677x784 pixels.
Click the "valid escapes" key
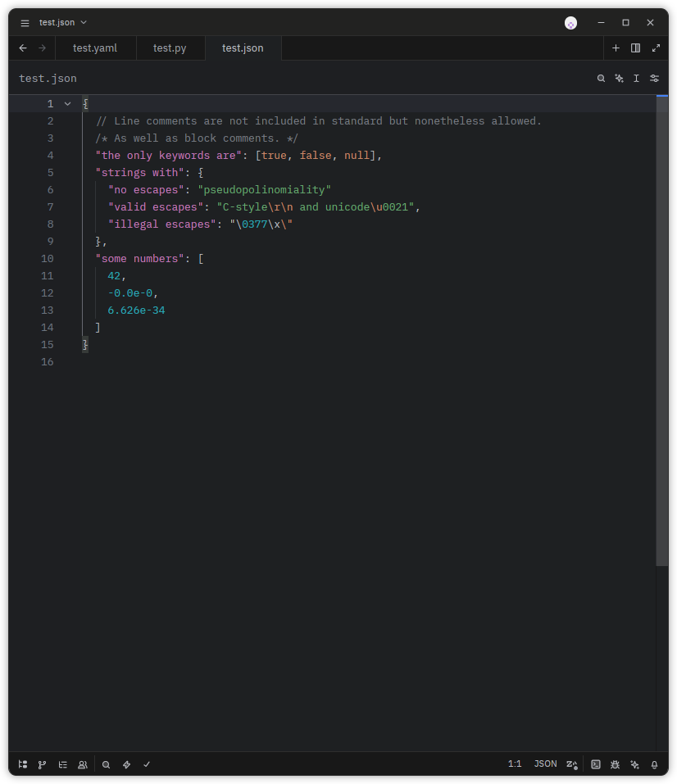156,207
